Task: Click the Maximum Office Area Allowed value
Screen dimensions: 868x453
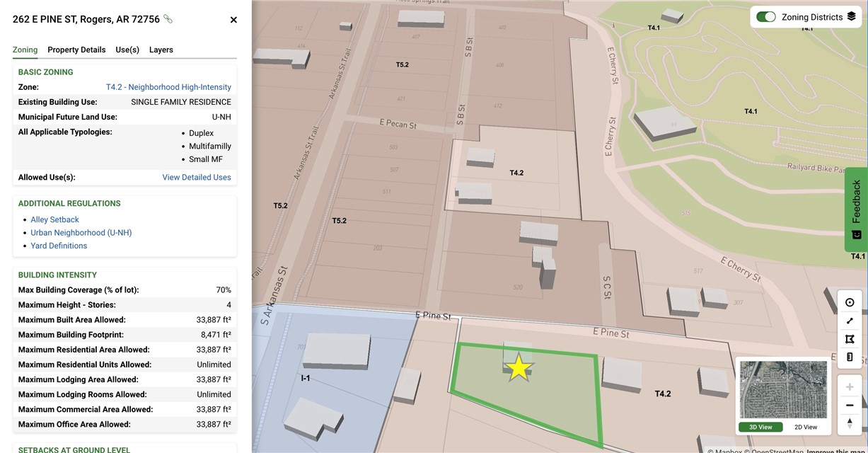Action: pyautogui.click(x=214, y=425)
